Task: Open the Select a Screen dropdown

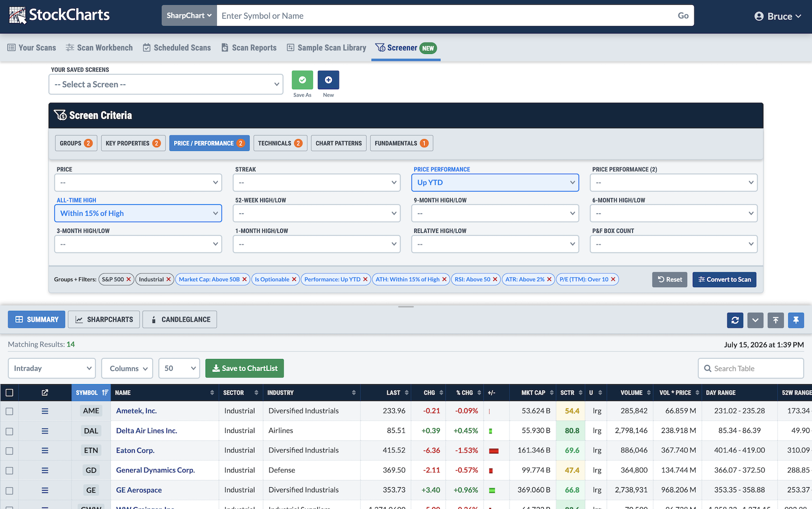Action: [166, 84]
